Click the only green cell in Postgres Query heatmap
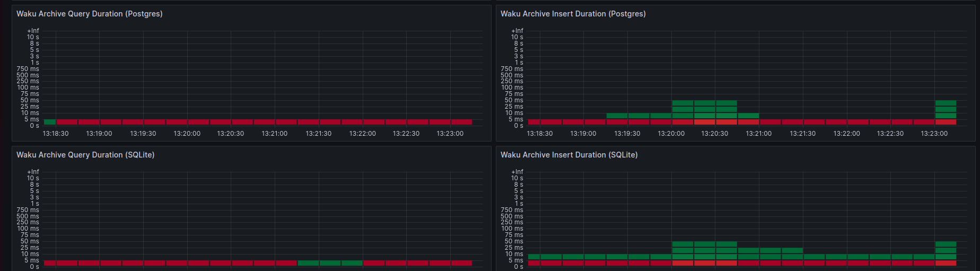 50,122
